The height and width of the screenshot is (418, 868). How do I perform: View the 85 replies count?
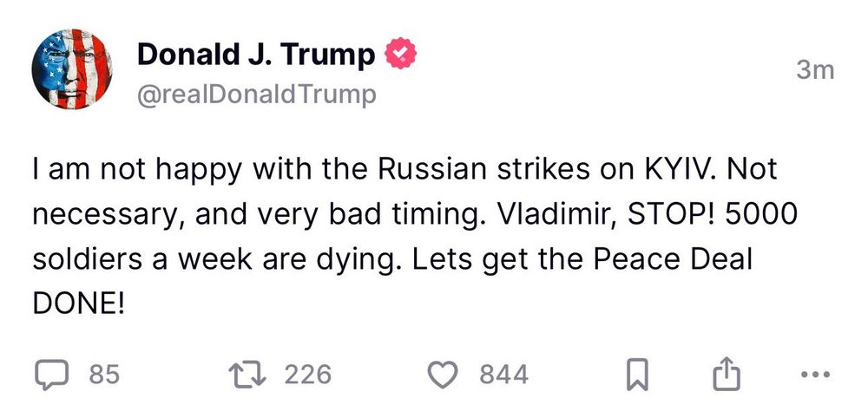[104, 375]
